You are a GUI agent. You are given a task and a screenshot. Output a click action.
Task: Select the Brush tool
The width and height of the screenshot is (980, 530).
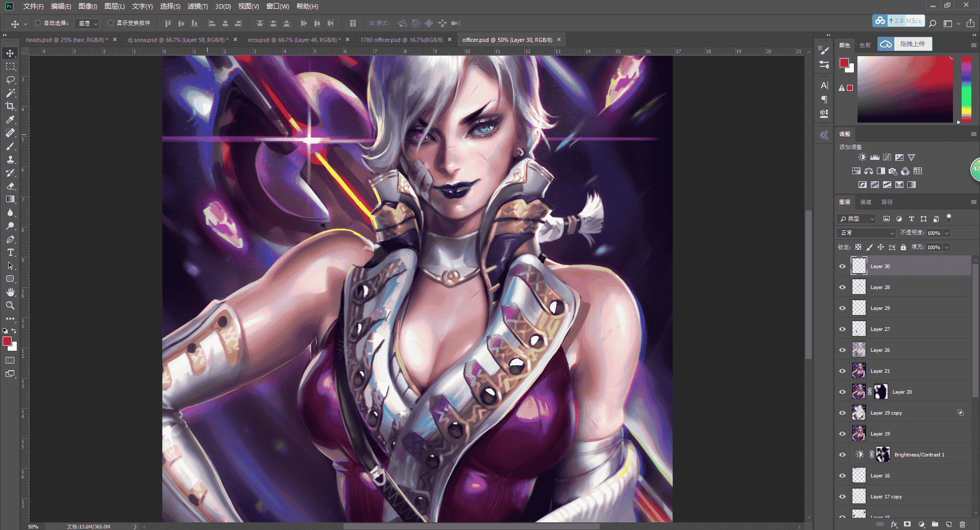(10, 146)
